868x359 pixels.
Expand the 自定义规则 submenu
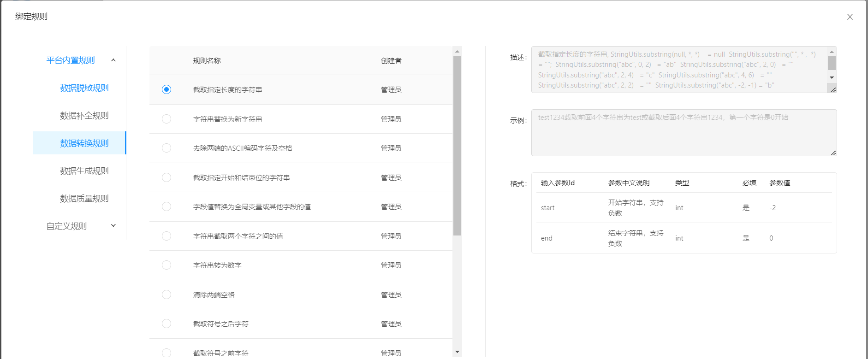(x=113, y=226)
